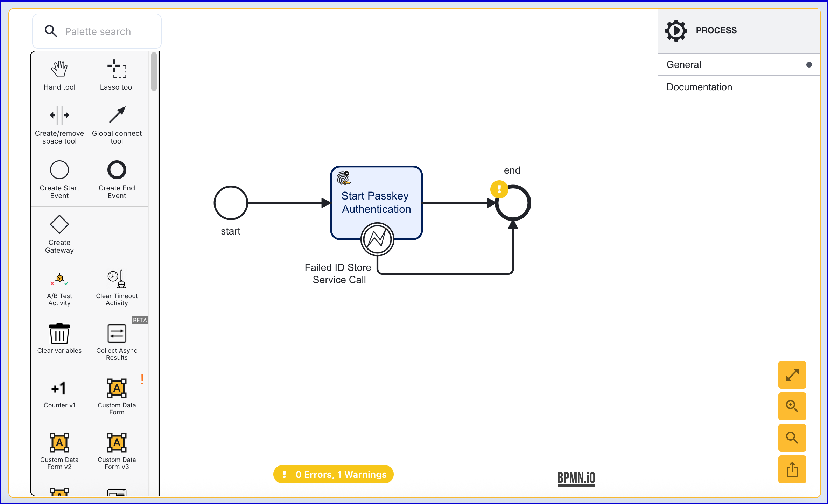828x504 pixels.
Task: Add the Counter v1 activity
Action: (59, 393)
